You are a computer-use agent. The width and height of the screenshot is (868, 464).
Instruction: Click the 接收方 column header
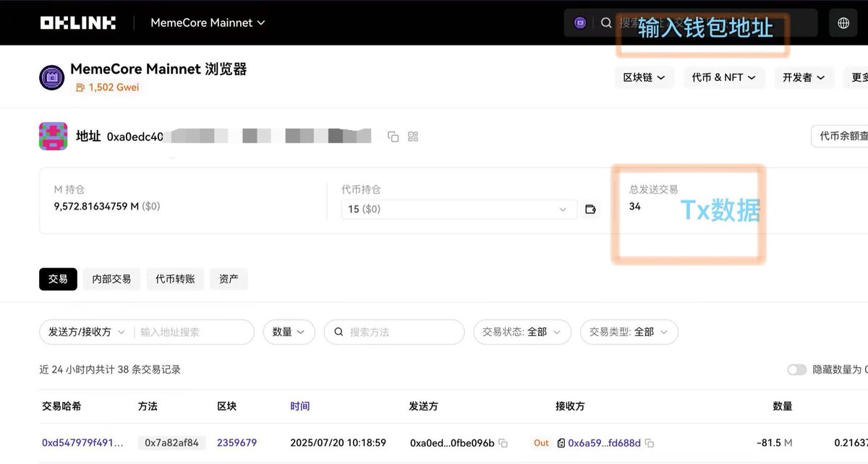tap(570, 406)
